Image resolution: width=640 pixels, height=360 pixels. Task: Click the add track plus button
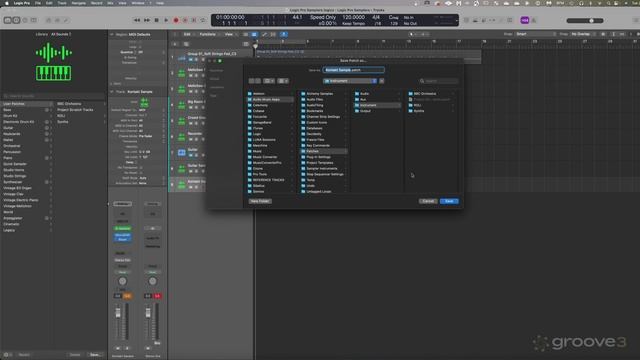175,44
